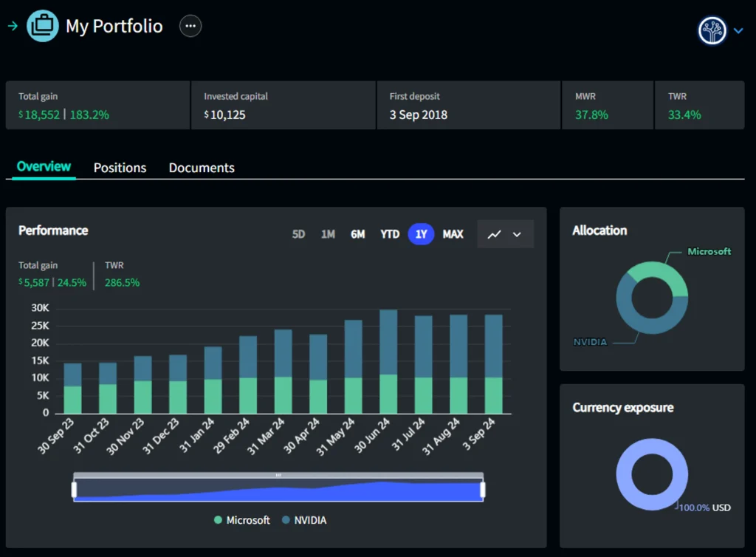Toggle the Microsoft legend entry
This screenshot has width=756, height=557.
click(242, 520)
